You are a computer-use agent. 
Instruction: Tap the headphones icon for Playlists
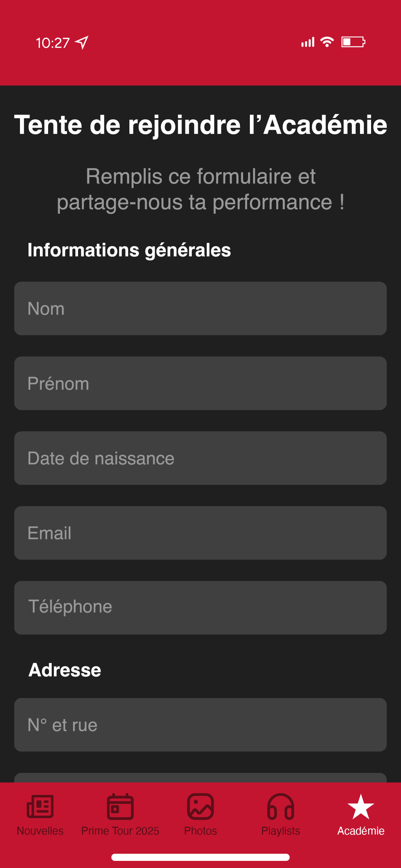(281, 807)
